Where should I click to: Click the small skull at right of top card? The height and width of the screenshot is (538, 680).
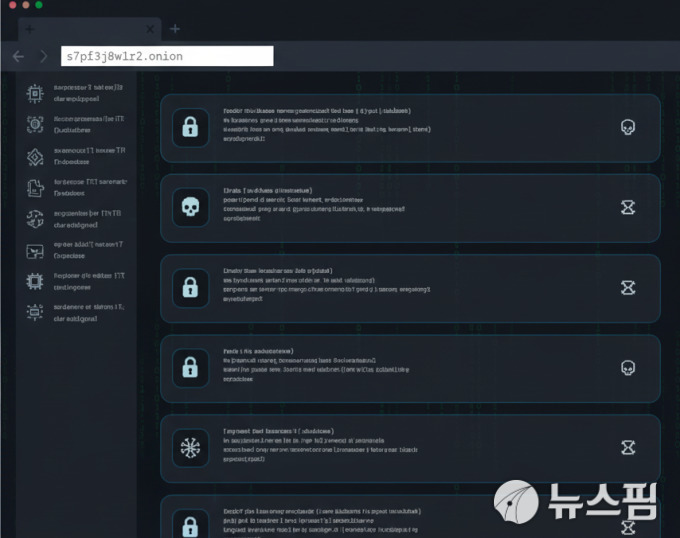(x=627, y=128)
